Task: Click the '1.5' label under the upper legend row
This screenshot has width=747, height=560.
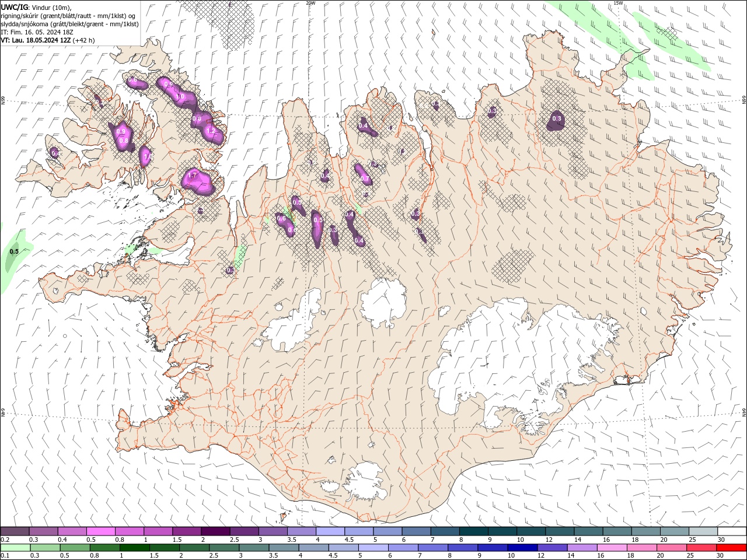Action: pyautogui.click(x=177, y=540)
